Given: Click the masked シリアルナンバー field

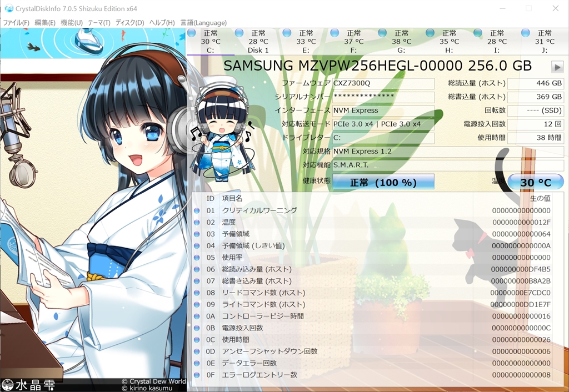Looking at the screenshot, I should point(383,97).
